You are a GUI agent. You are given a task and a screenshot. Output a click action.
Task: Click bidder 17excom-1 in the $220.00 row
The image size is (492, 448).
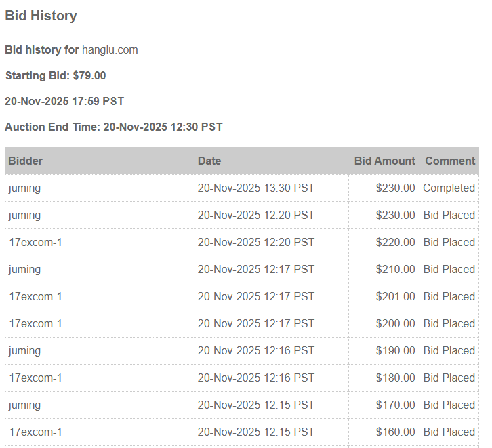tap(35, 242)
